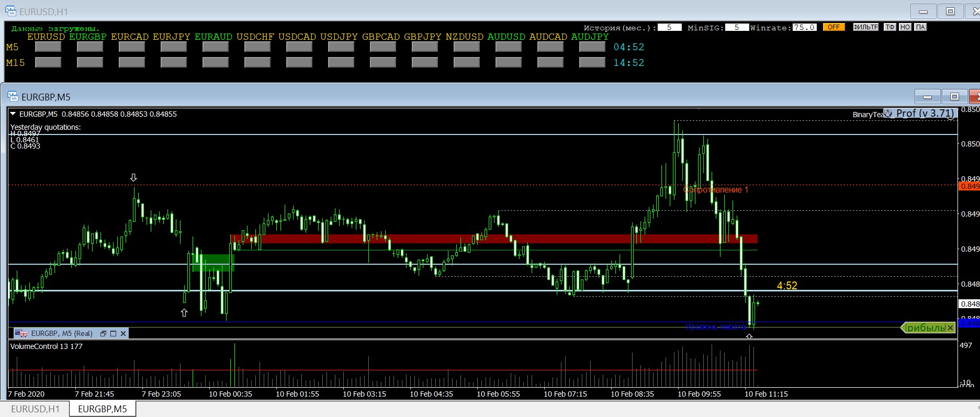Click the EURGBP,M5 chart window icon
The width and height of the screenshot is (980, 417).
coord(13,97)
